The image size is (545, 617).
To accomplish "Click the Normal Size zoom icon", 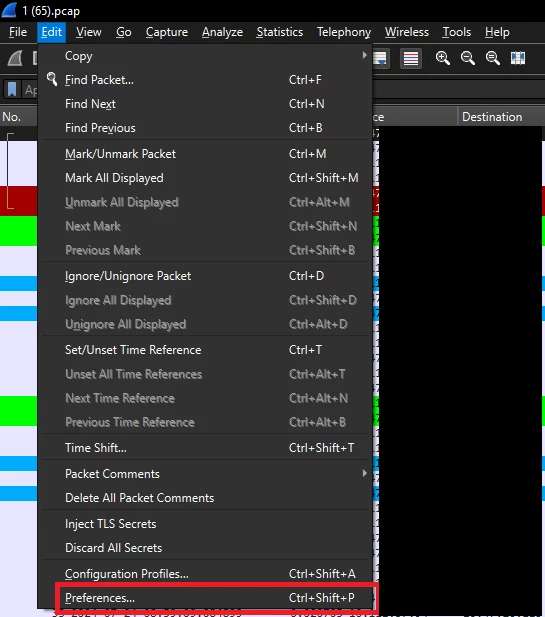I will click(493, 58).
